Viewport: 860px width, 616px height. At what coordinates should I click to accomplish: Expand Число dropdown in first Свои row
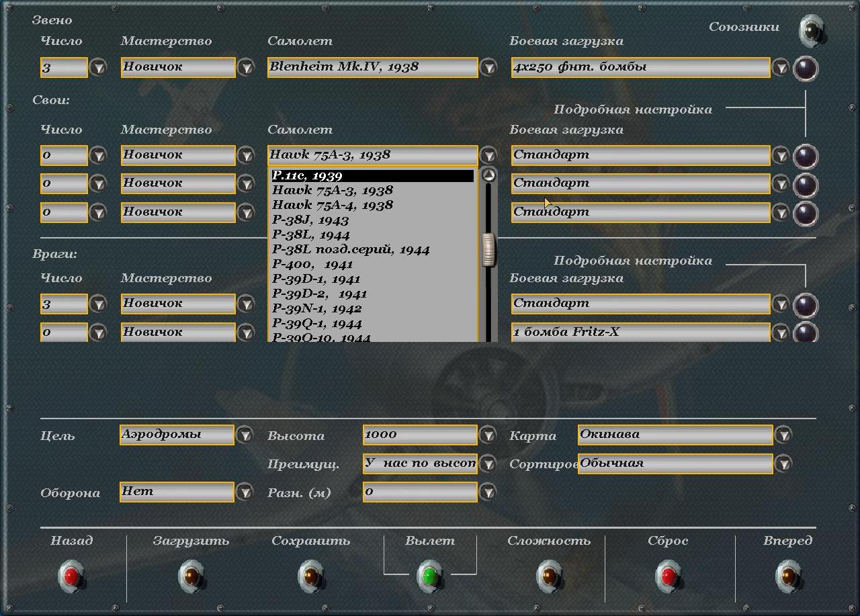point(99,156)
